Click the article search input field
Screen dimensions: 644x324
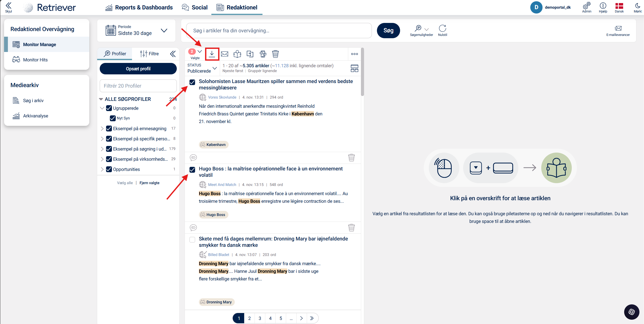pyautogui.click(x=279, y=31)
